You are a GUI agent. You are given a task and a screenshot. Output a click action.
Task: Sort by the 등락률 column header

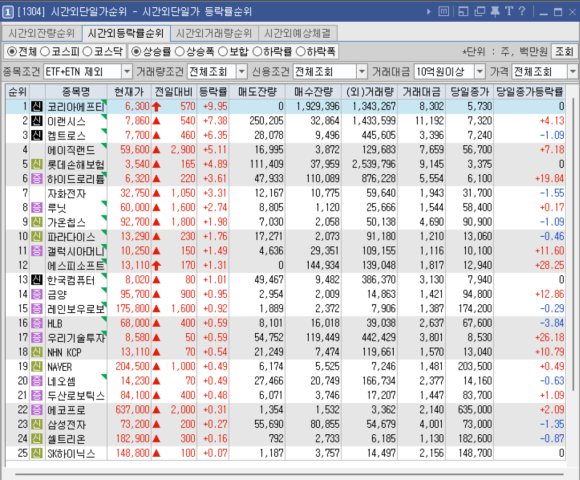pyautogui.click(x=213, y=92)
